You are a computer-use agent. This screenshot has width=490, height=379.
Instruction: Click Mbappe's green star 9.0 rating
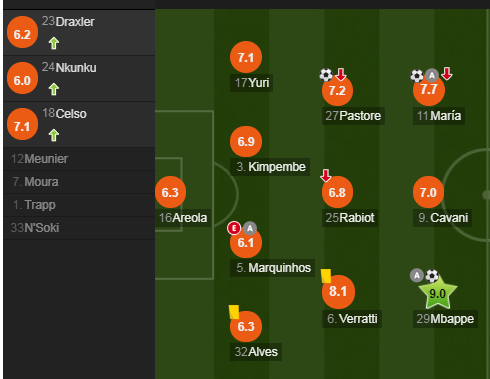point(437,293)
